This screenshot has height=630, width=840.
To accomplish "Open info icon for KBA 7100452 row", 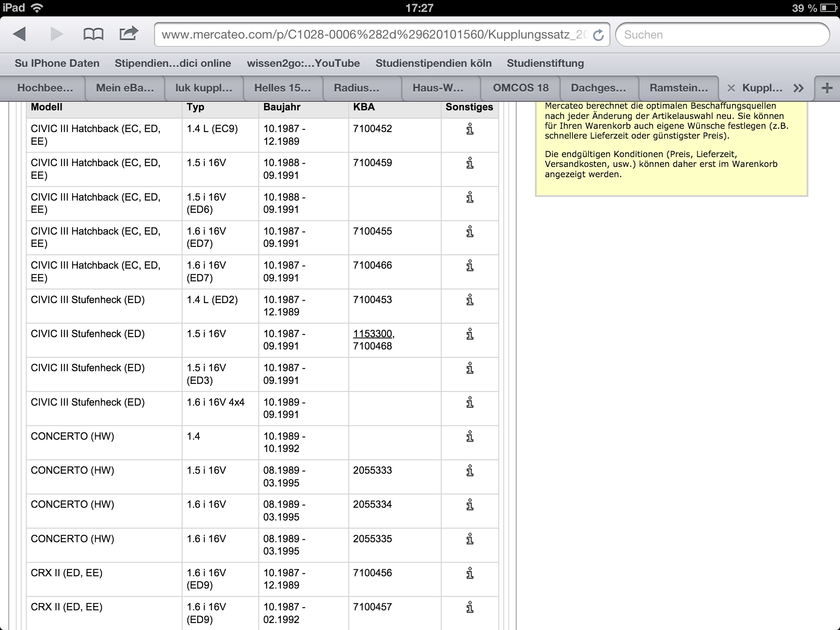I will tap(470, 129).
